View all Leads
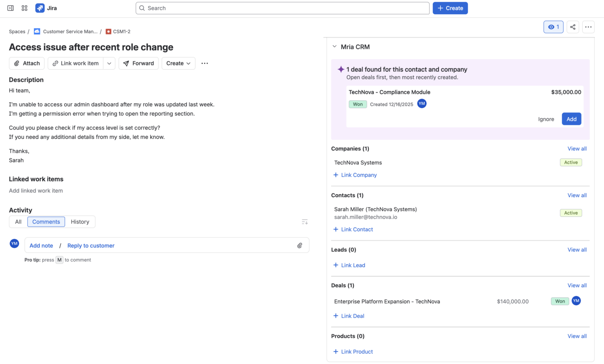The width and height of the screenshot is (604, 364). point(577,250)
